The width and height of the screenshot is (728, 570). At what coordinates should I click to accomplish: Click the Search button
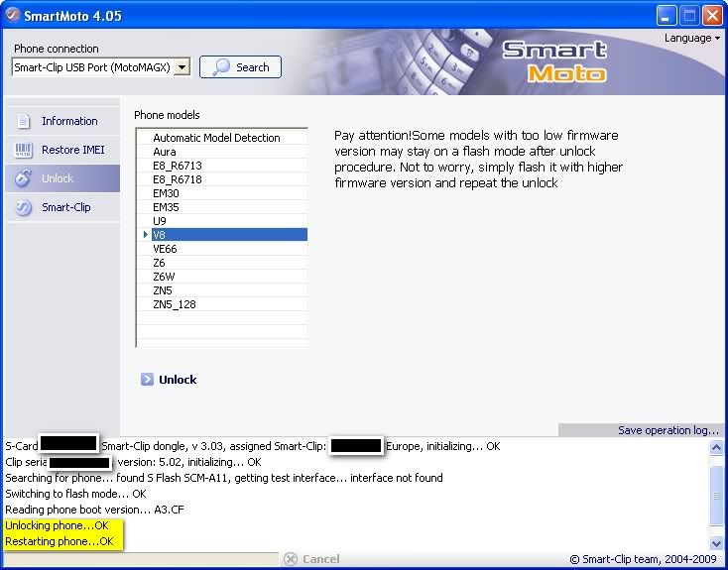tap(240, 67)
